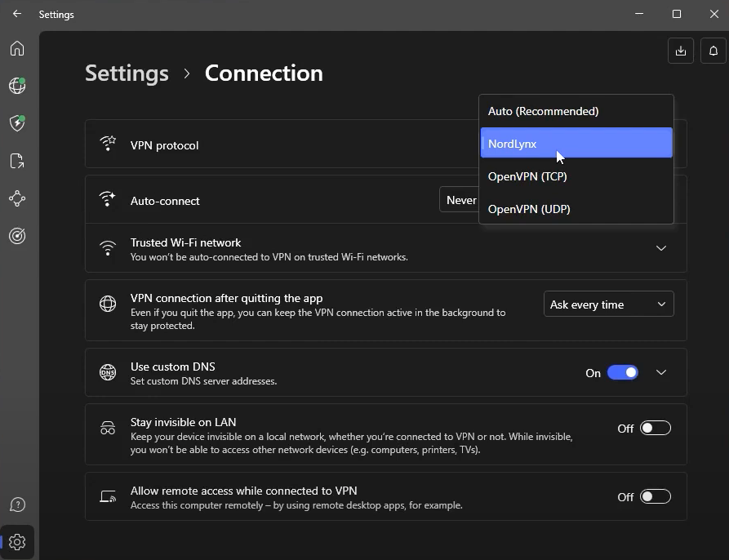Maximize the Settings window
Viewport: 729px width, 560px height.
[x=677, y=14]
